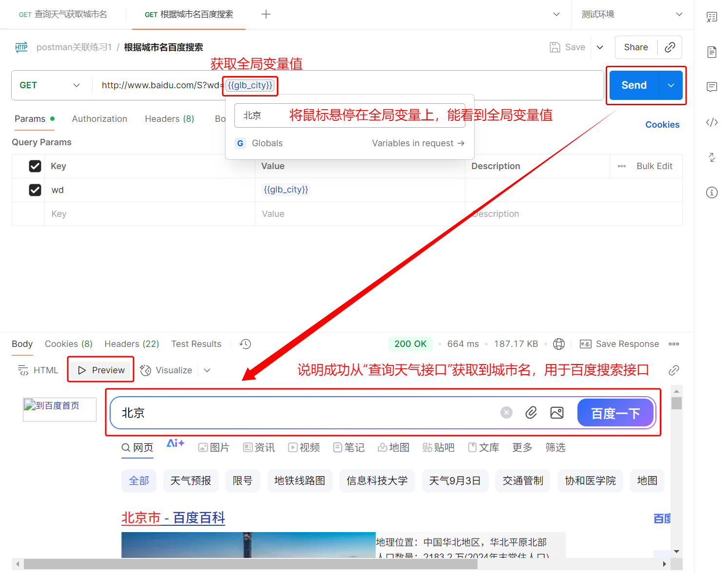Switch to 查询天气获取城市名 request tab
728x574 pixels.
(63, 14)
